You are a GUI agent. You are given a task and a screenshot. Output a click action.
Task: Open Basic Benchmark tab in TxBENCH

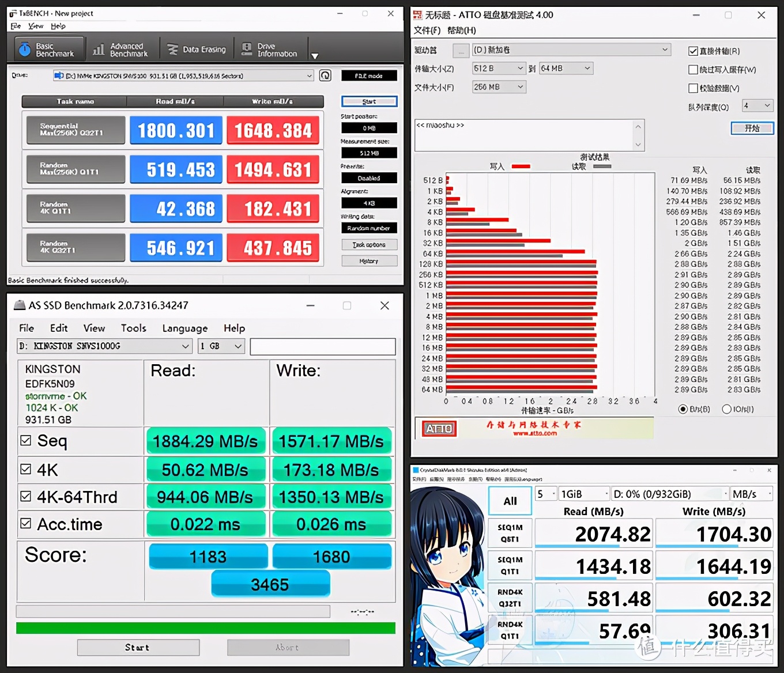(50, 50)
